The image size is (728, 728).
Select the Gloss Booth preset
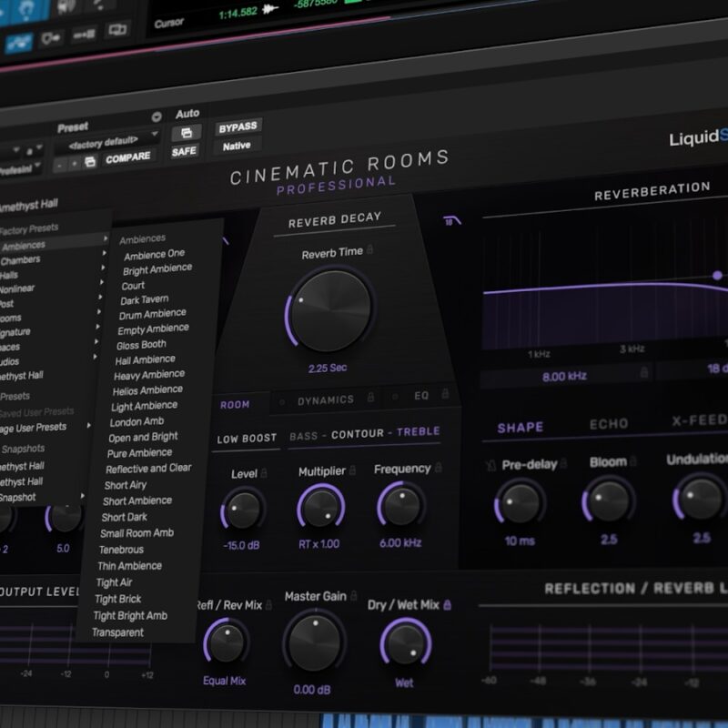141,345
